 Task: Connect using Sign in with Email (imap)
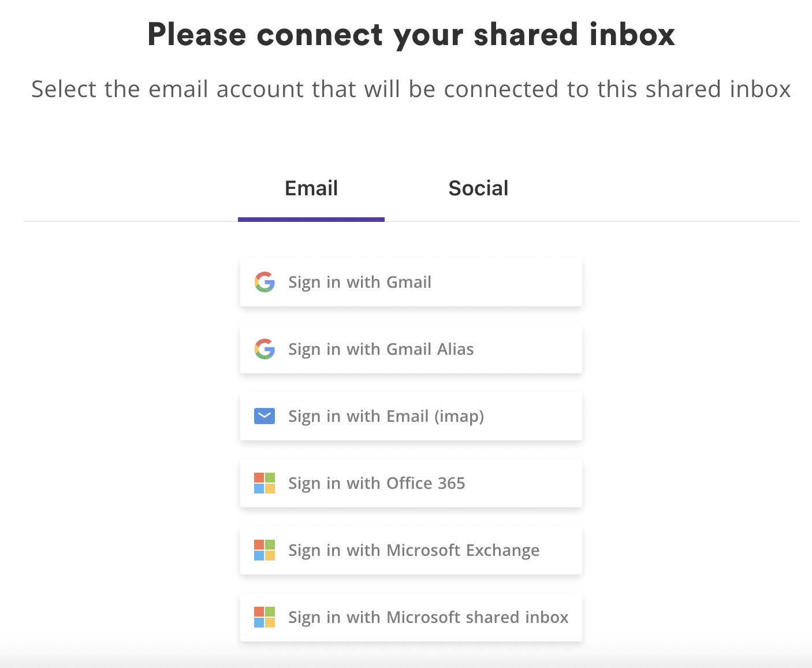tap(411, 416)
